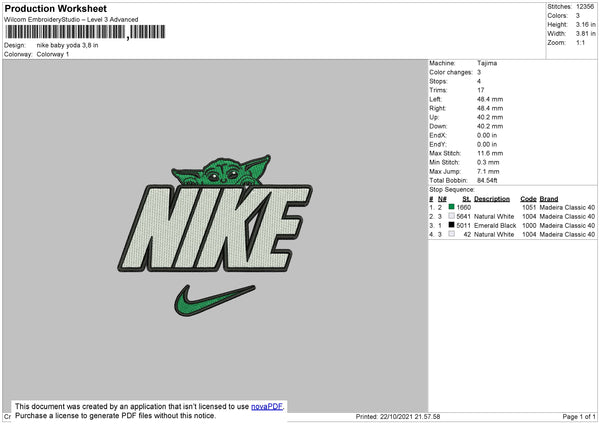The width and height of the screenshot is (600, 424).
Task: Click the Colors label at top right
Action: [x=558, y=16]
